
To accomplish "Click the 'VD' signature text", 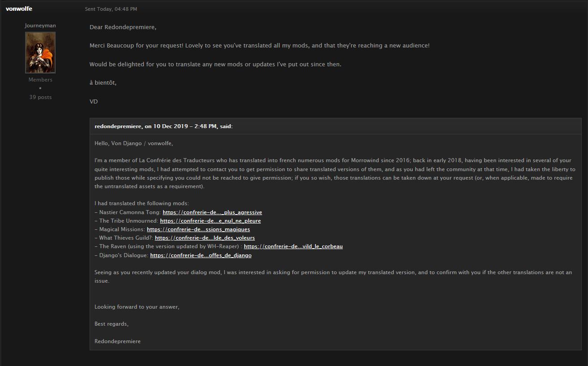I will (x=94, y=102).
